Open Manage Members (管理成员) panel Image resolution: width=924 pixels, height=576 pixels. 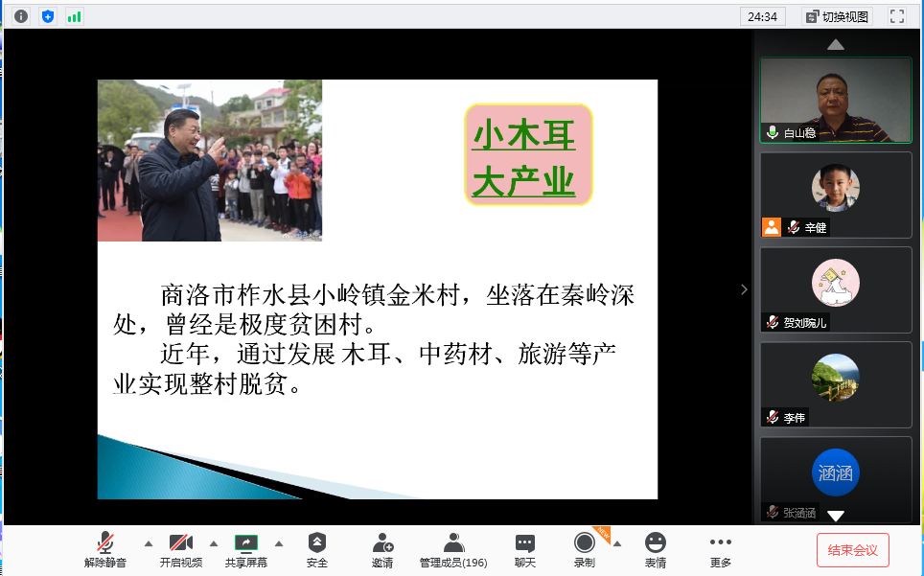453,550
